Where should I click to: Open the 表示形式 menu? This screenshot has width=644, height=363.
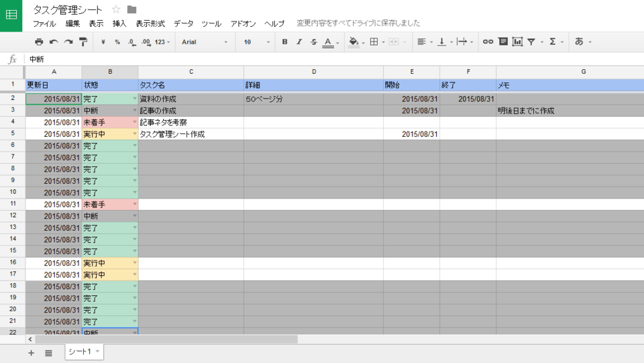pos(150,23)
